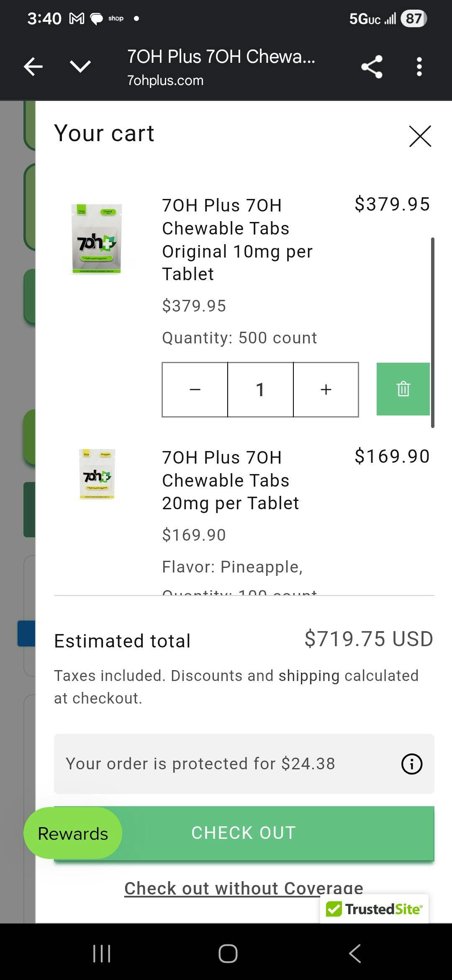Show order protection info icon
This screenshot has width=452, height=980.
tap(412, 764)
